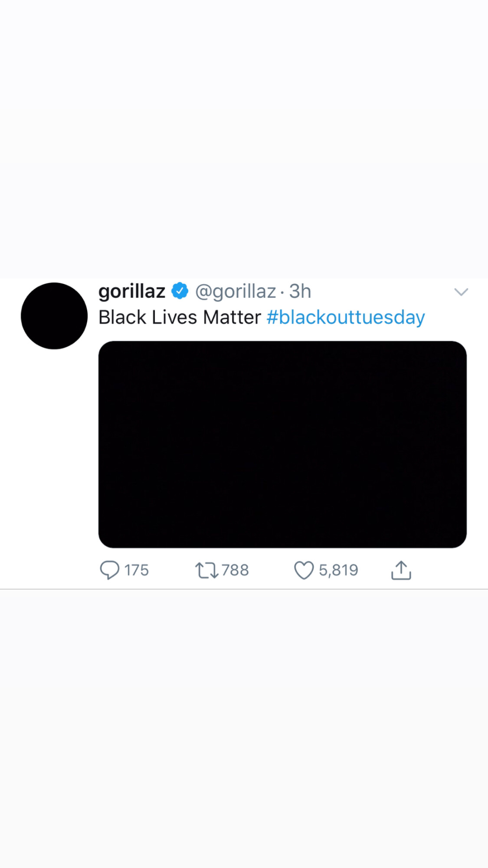Open the #blackouttuesday hashtag link
This screenshot has width=488, height=868.
coord(345,317)
